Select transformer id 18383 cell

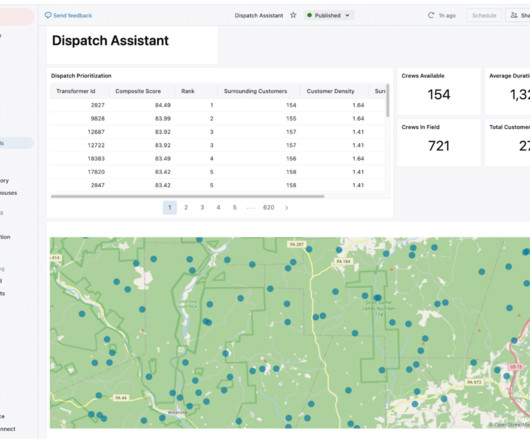pyautogui.click(x=96, y=158)
